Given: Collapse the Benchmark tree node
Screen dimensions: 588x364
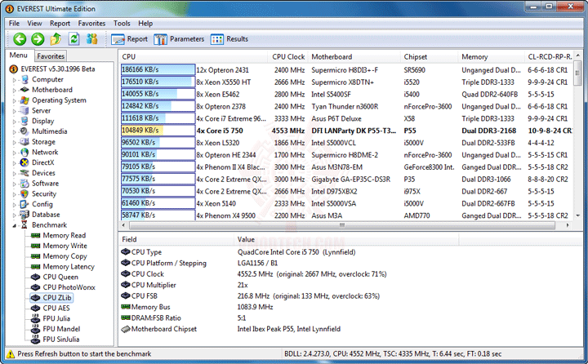Looking at the screenshot, I should 14,225.
